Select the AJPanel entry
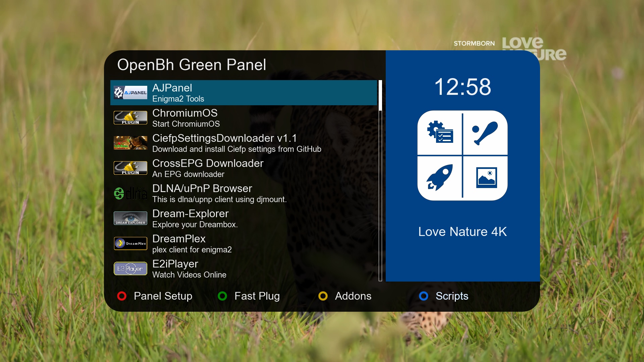 coord(244,93)
